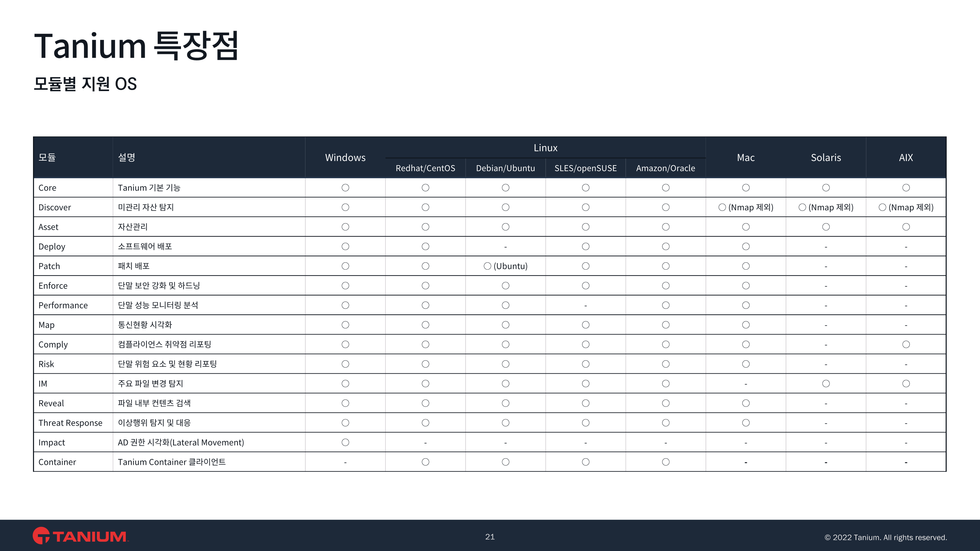Select the Redhat/CentOS sub-header
This screenshot has width=980, height=551.
tap(425, 168)
